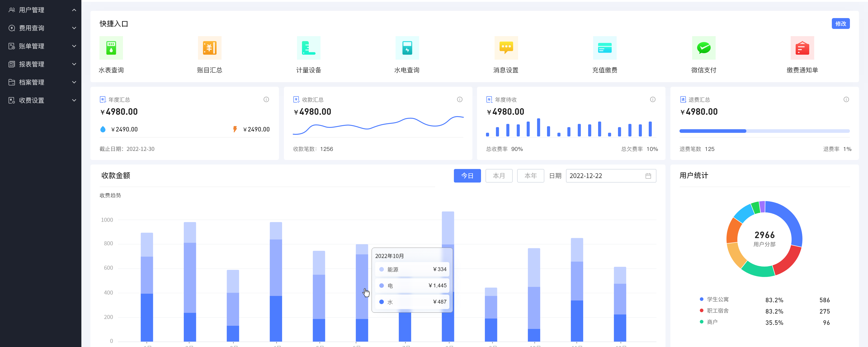Click the 档案管理 sidebar folder icon
Image resolution: width=868 pixels, height=347 pixels.
12,82
